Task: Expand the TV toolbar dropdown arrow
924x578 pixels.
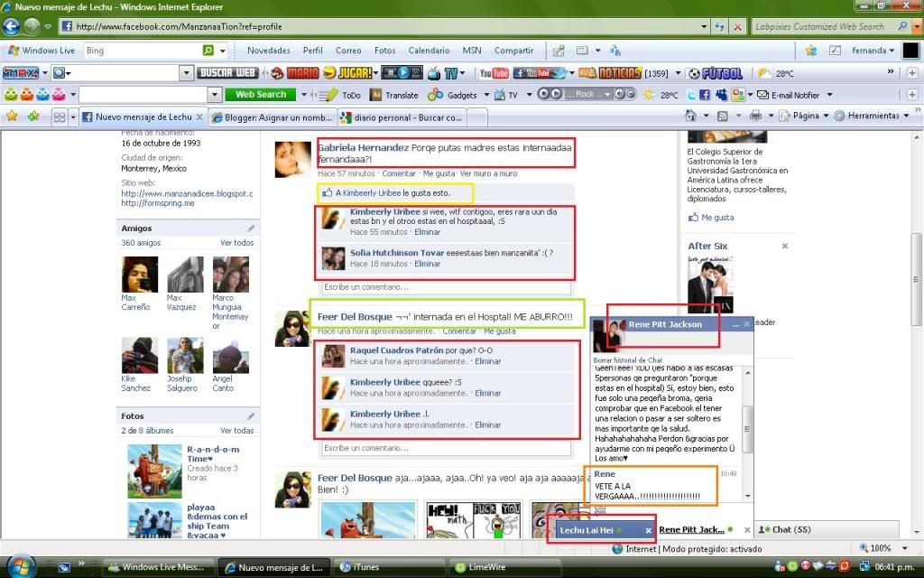Action: click(x=530, y=93)
